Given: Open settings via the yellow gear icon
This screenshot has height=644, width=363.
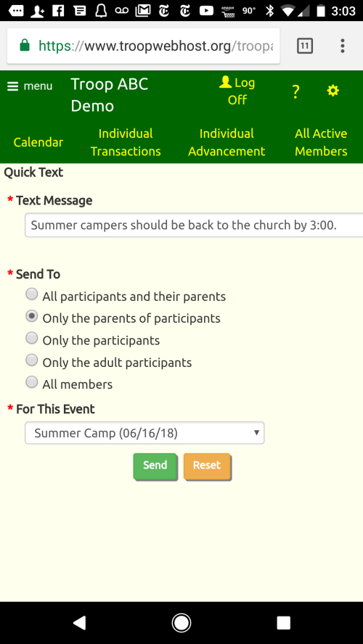Looking at the screenshot, I should click(x=333, y=91).
